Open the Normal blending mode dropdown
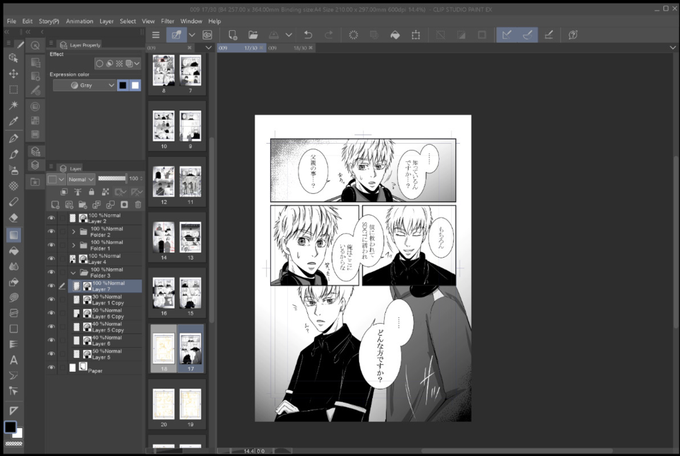The width and height of the screenshot is (680, 456). [81, 179]
